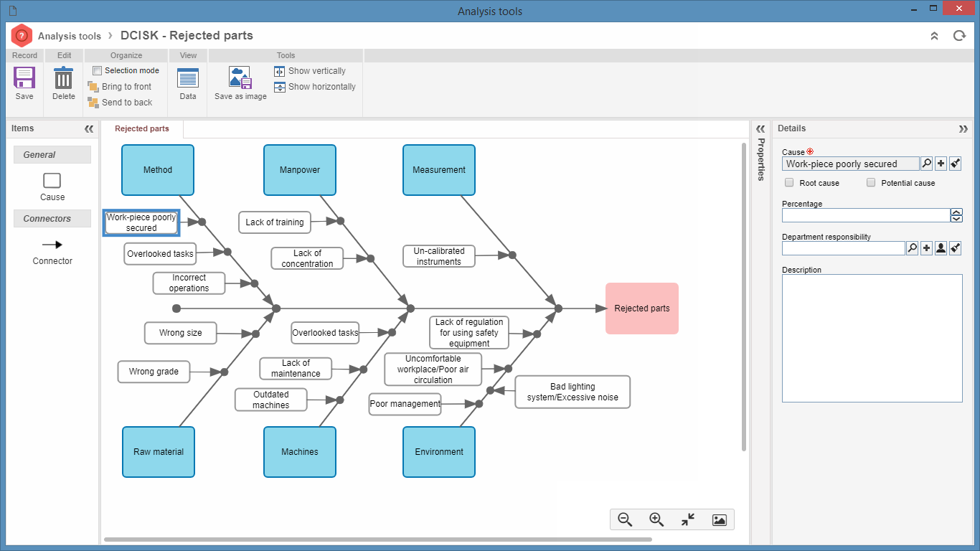Click the Cause search magnifier icon

tap(927, 164)
